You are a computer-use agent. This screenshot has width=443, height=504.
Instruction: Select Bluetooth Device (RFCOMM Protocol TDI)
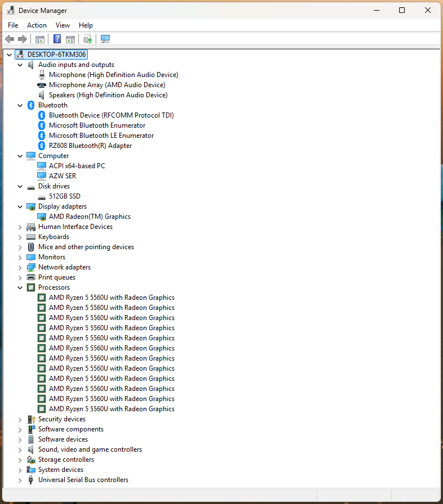(x=111, y=115)
